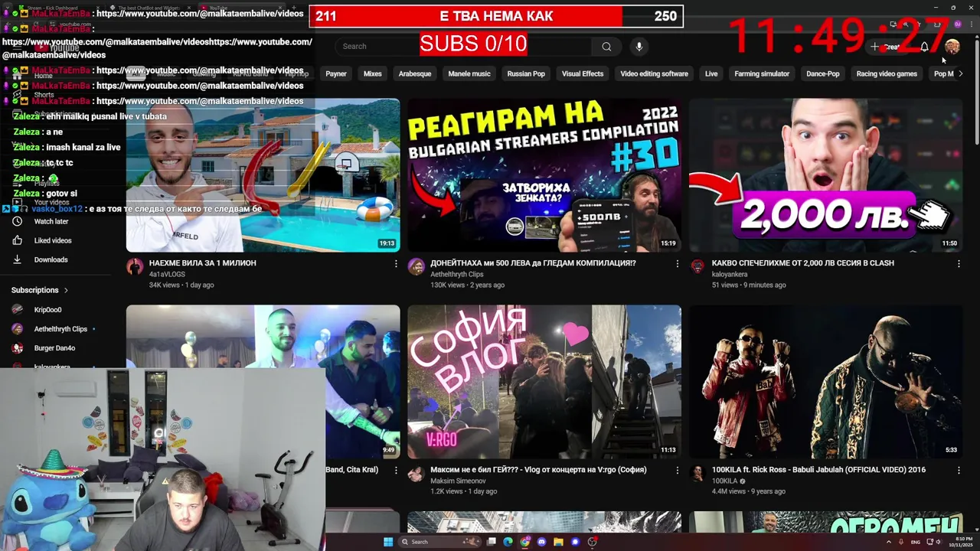The image size is (980, 551).
Task: Select the Racing video games chip
Action: pos(887,73)
